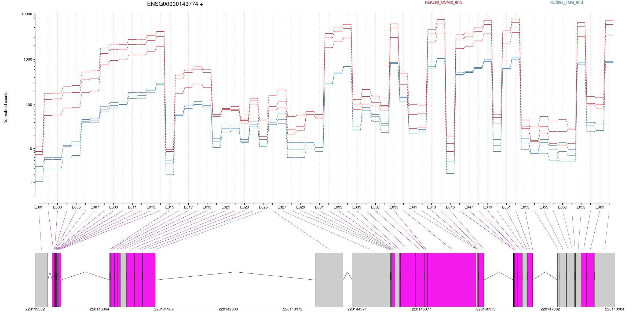644x322 pixels.
Task: Click exon label E027
Action: click(282, 207)
